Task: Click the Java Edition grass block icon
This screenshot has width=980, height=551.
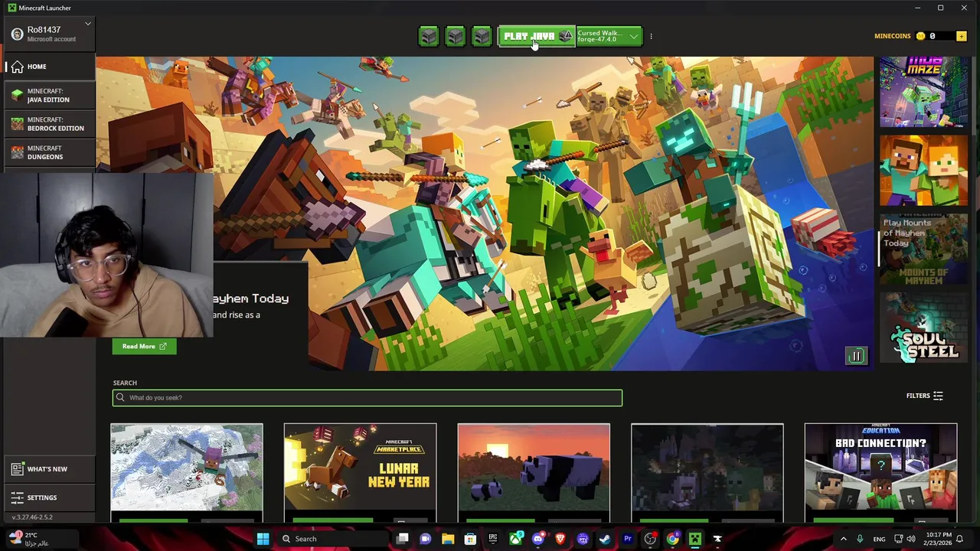Action: pos(17,96)
